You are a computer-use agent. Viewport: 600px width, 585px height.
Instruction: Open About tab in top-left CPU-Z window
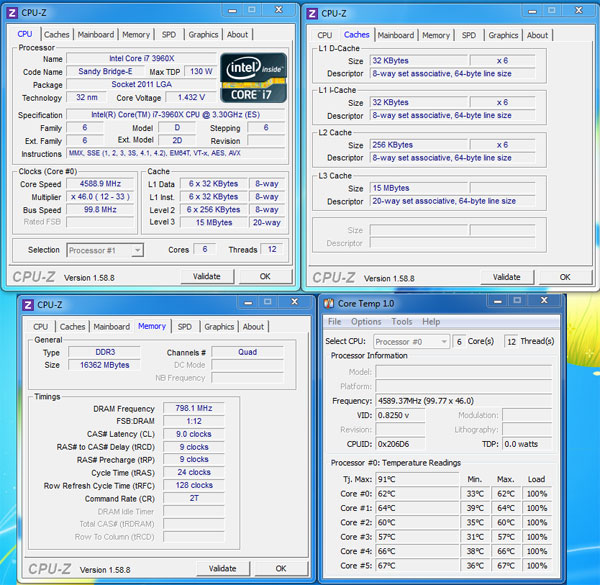[x=237, y=34]
